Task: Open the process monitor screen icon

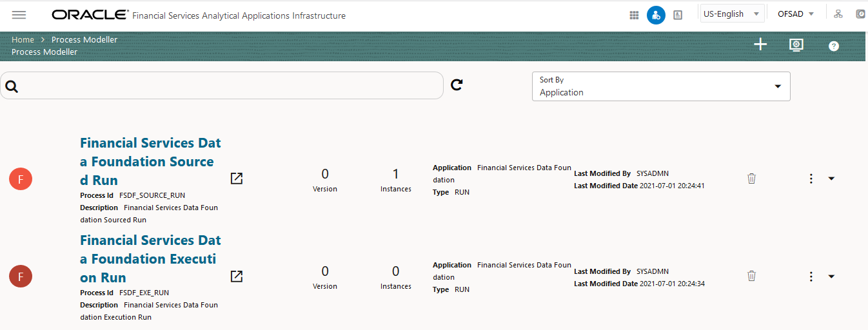Action: tap(796, 44)
